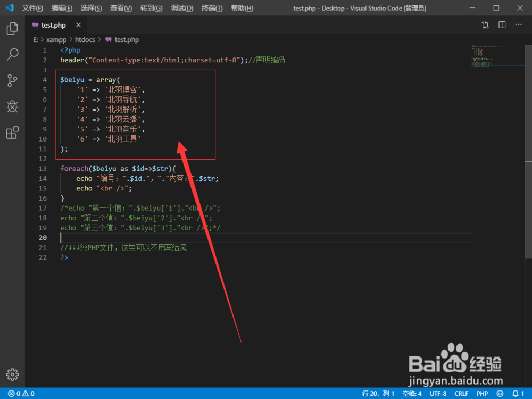Open the Source Control view
The width and height of the screenshot is (532, 399).
[x=12, y=80]
